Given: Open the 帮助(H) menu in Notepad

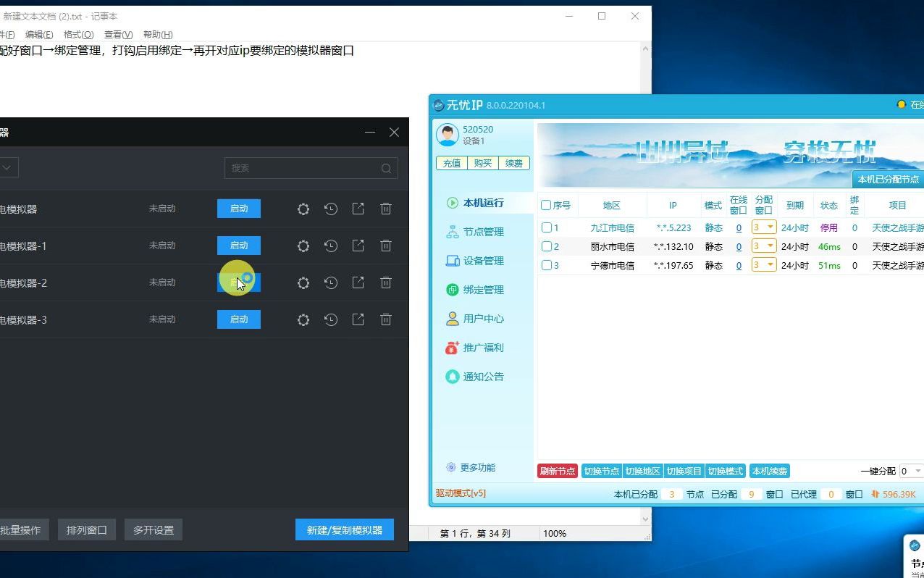Looking at the screenshot, I should coord(159,34).
